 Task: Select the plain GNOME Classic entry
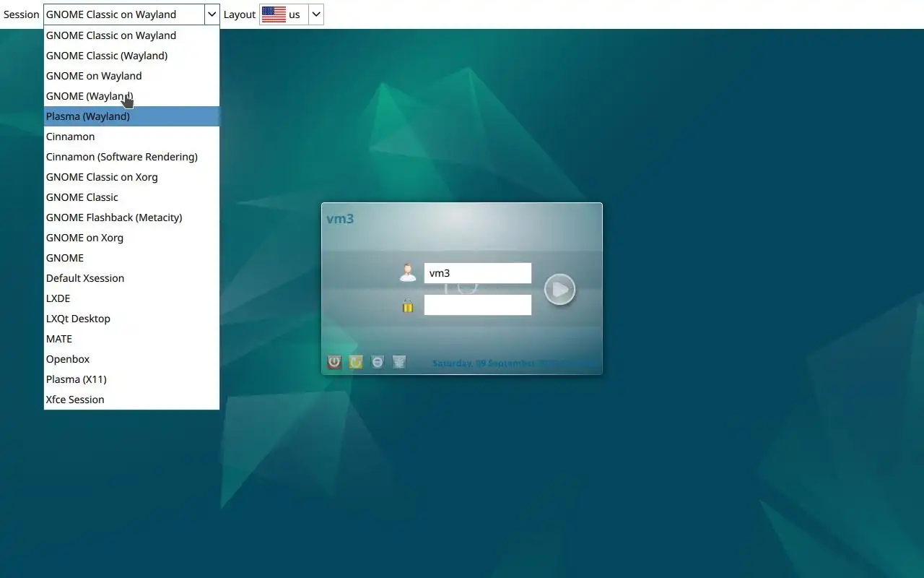131,197
